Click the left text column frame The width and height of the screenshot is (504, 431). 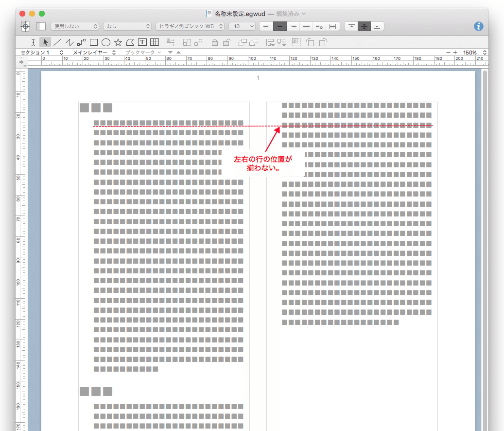[164, 266]
